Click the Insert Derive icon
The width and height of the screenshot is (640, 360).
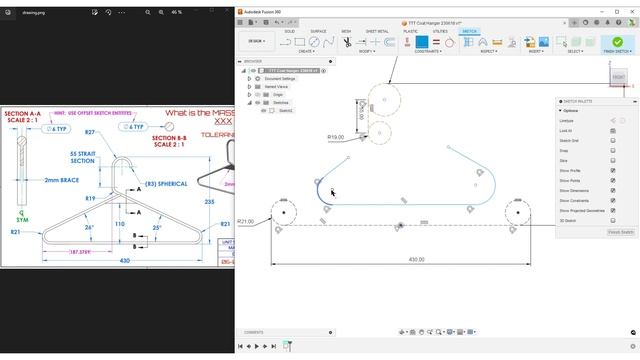pos(529,42)
